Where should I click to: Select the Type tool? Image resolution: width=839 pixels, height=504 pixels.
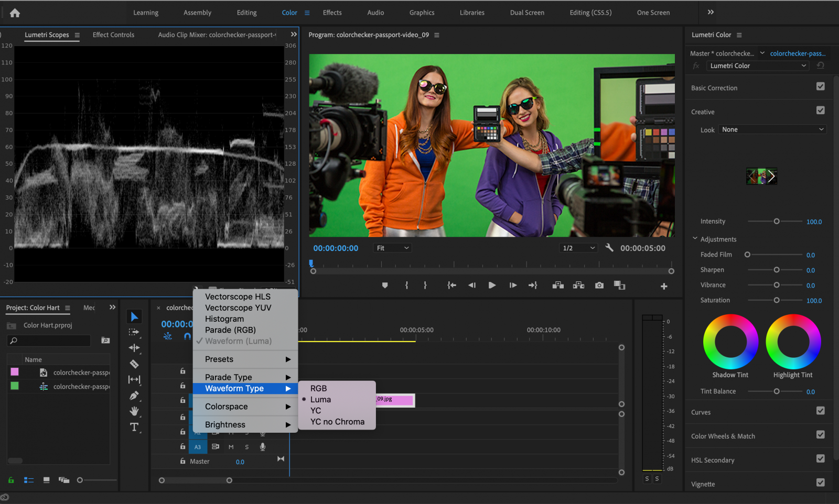134,425
